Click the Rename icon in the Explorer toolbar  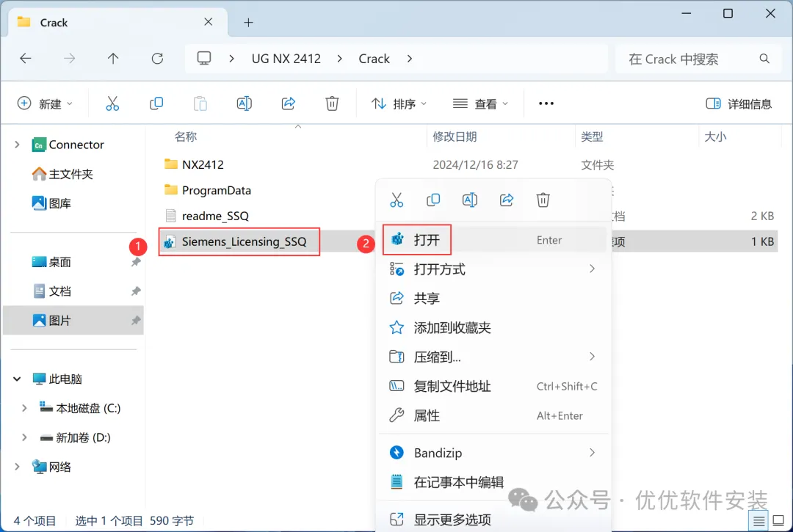(245, 103)
